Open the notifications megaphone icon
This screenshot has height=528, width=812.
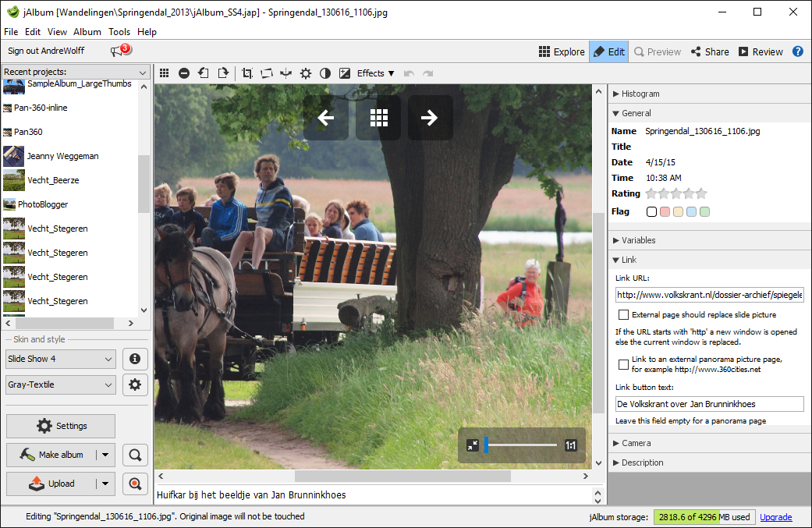tap(119, 51)
